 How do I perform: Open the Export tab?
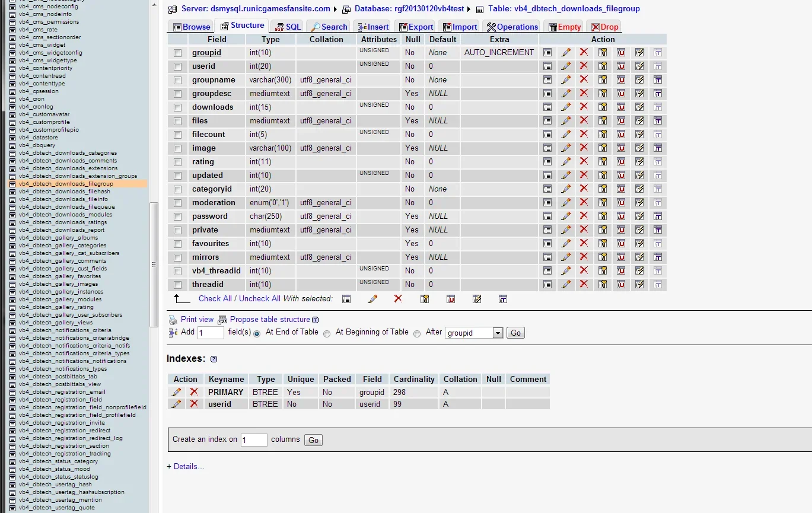(416, 27)
